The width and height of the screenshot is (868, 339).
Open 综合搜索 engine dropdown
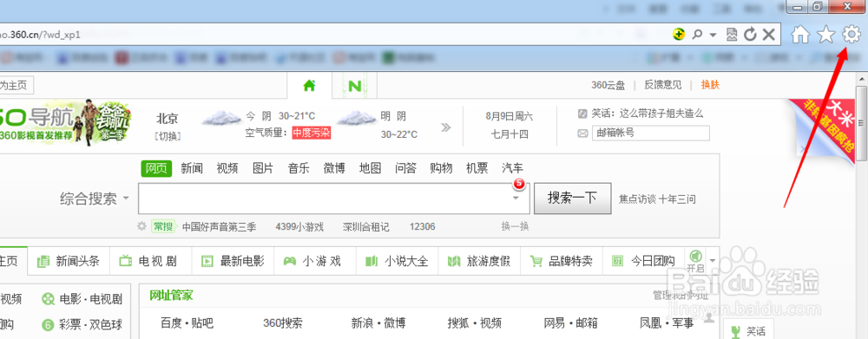click(94, 199)
